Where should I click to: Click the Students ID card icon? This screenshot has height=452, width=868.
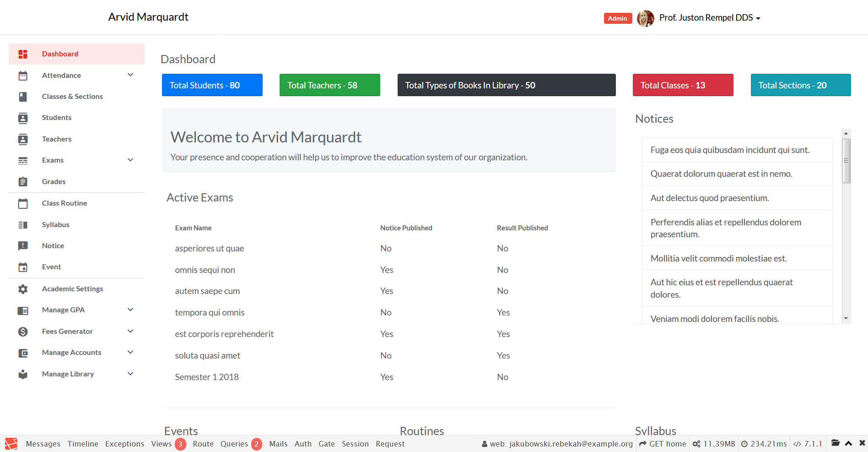point(23,118)
